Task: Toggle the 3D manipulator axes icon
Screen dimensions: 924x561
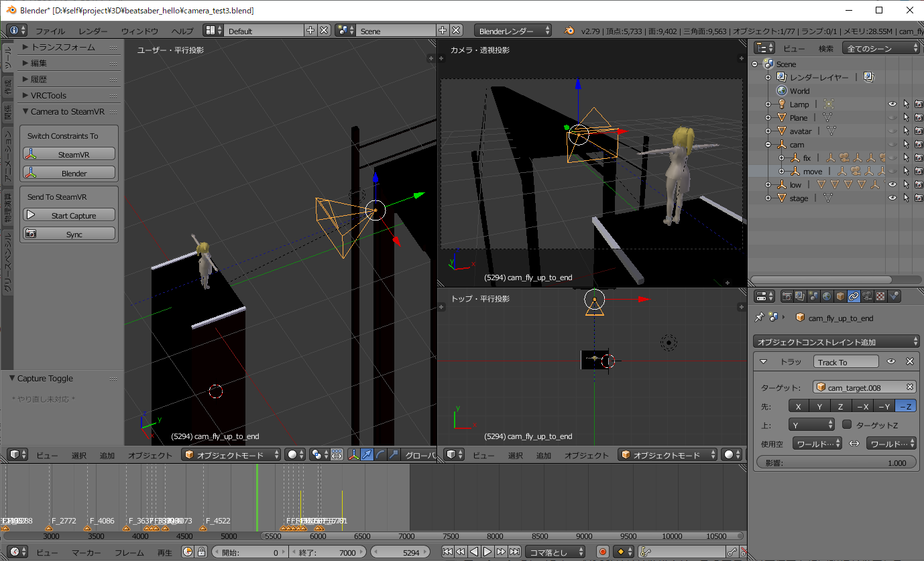Action: click(x=353, y=454)
